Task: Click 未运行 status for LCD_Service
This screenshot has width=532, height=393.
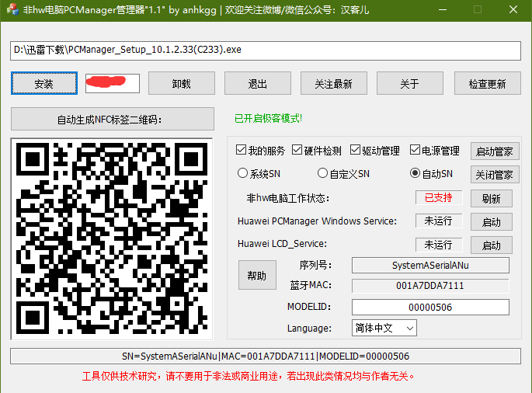Action: pyautogui.click(x=439, y=245)
